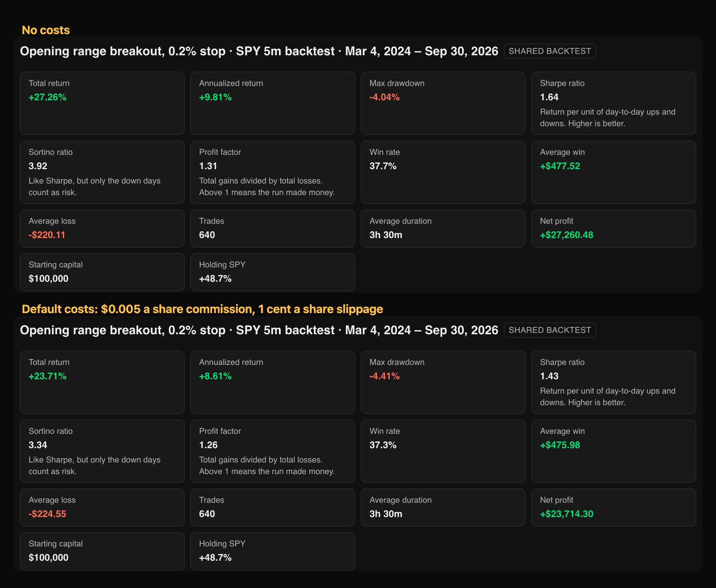The height and width of the screenshot is (588, 716).
Task: Click the -$220.11 average loss value
Action: (47, 235)
